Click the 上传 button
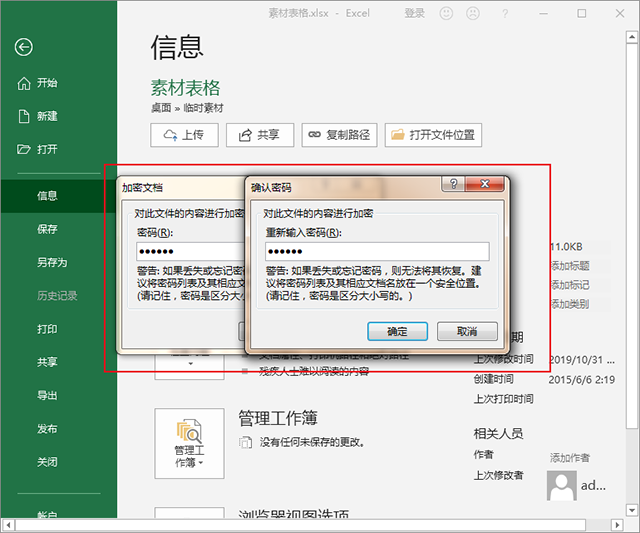Image resolution: width=640 pixels, height=533 pixels. 184,135
